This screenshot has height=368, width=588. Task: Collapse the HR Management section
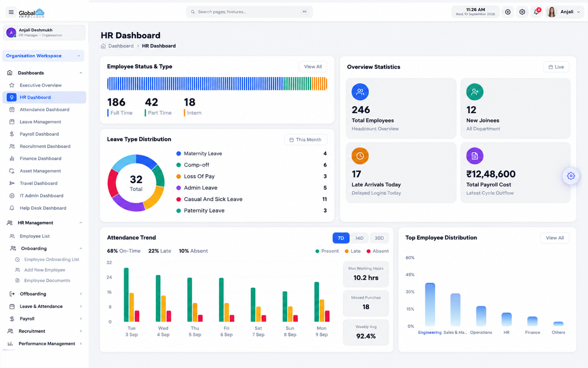80,223
